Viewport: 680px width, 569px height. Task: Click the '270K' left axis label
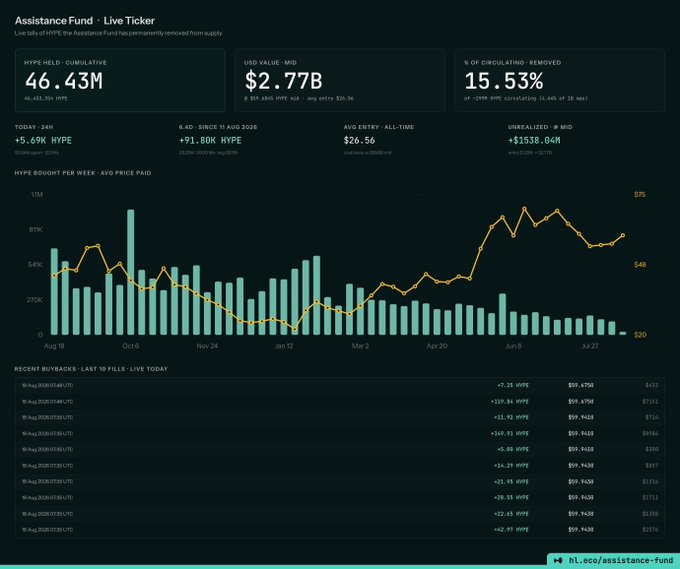coord(35,300)
